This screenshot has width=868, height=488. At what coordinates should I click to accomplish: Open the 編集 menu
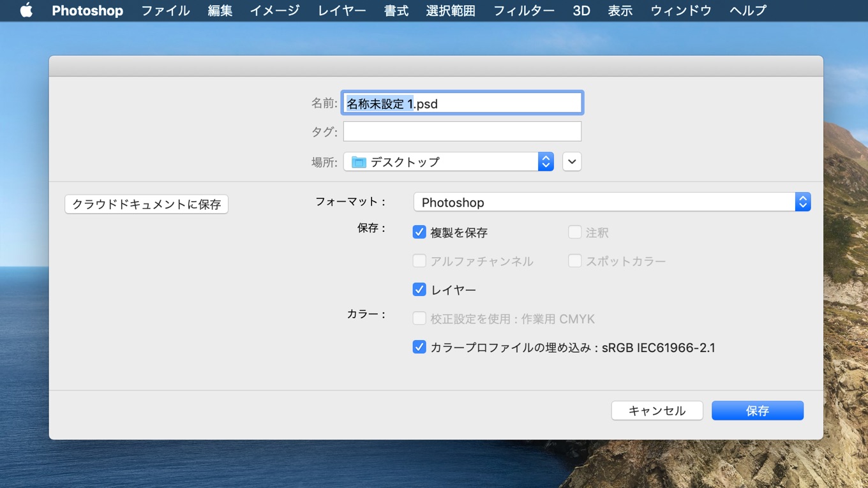click(220, 10)
